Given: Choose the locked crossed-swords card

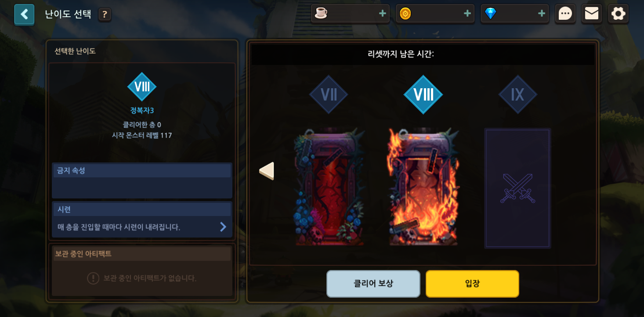Looking at the screenshot, I should coord(517,188).
